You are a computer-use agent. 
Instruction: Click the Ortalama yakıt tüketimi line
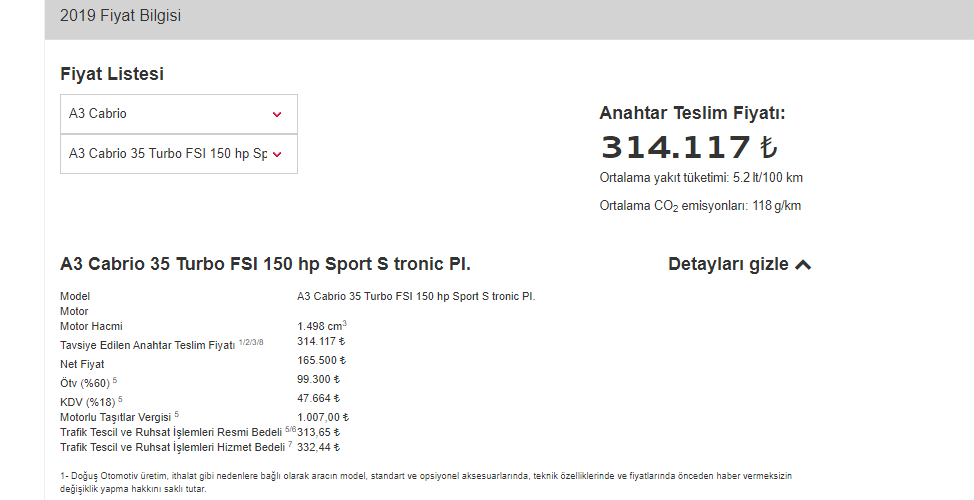(700, 178)
